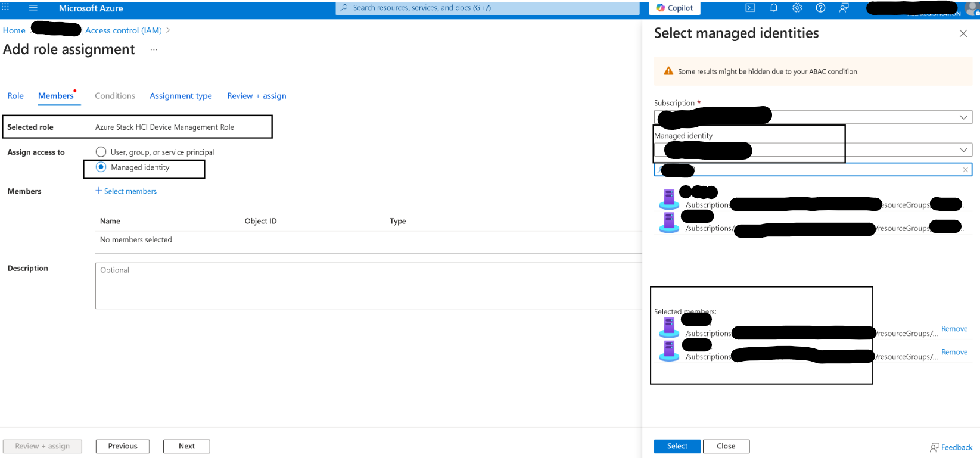Open the Azure portal hamburger menu

[x=33, y=8]
